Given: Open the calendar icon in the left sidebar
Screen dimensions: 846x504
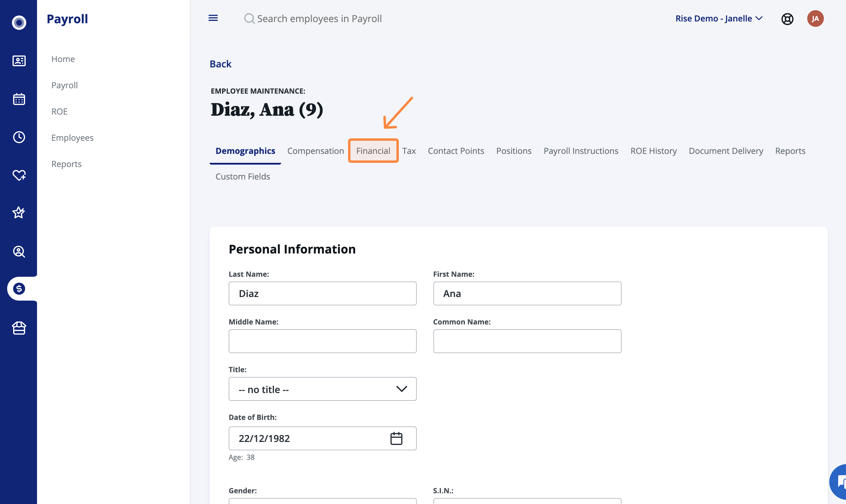Looking at the screenshot, I should click(x=19, y=99).
